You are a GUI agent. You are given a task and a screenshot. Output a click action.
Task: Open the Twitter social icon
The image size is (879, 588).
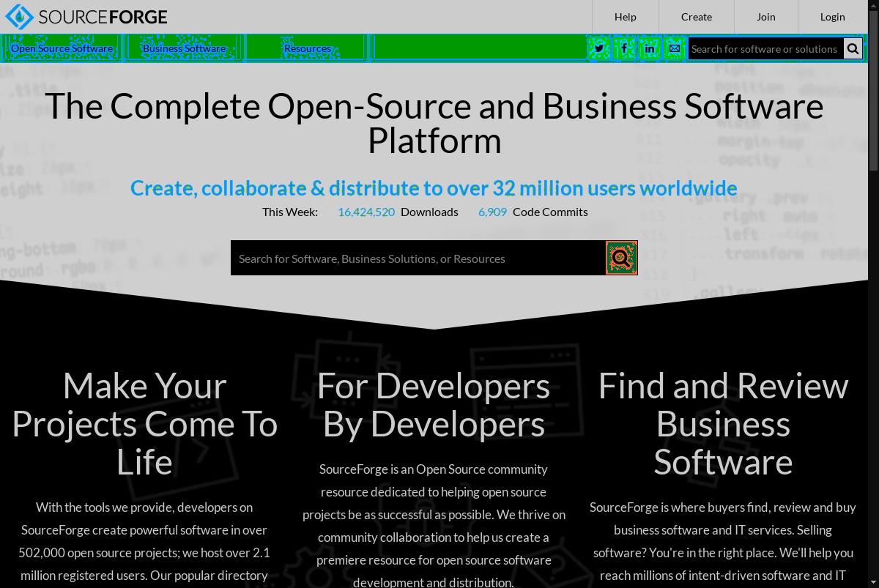pyautogui.click(x=599, y=48)
